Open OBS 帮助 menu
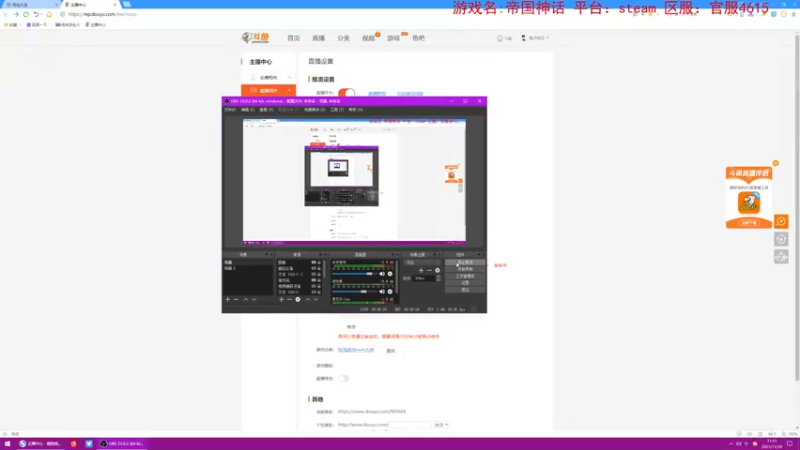Image resolution: width=800 pixels, height=450 pixels. [356, 110]
